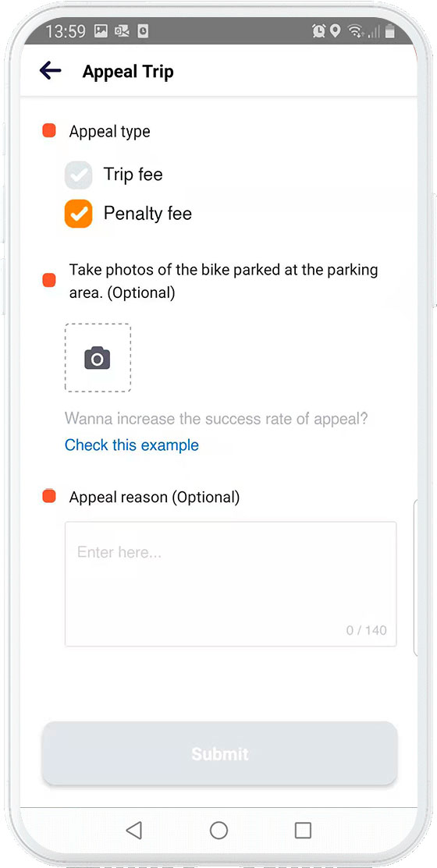Tap the image notification icon
Image resolution: width=437 pixels, height=868 pixels.
tap(100, 31)
